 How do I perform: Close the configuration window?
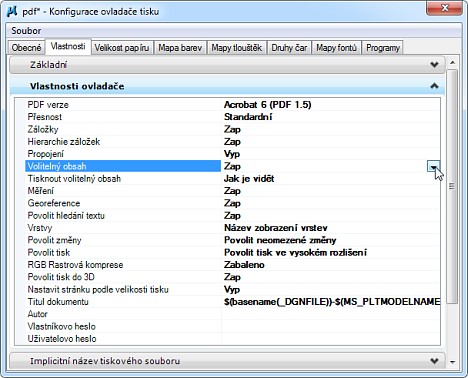coord(444,8)
